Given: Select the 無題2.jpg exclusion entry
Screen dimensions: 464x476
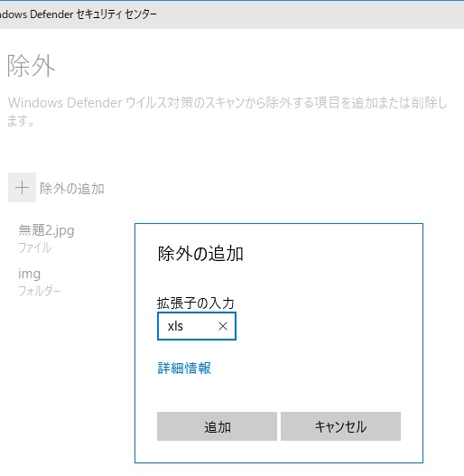Looking at the screenshot, I should pyautogui.click(x=46, y=238).
